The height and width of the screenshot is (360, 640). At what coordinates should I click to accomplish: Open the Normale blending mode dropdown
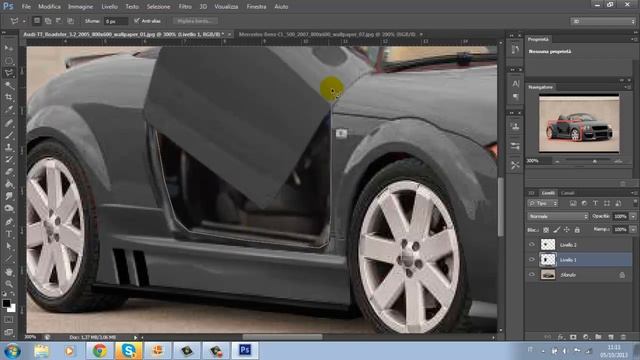point(558,216)
